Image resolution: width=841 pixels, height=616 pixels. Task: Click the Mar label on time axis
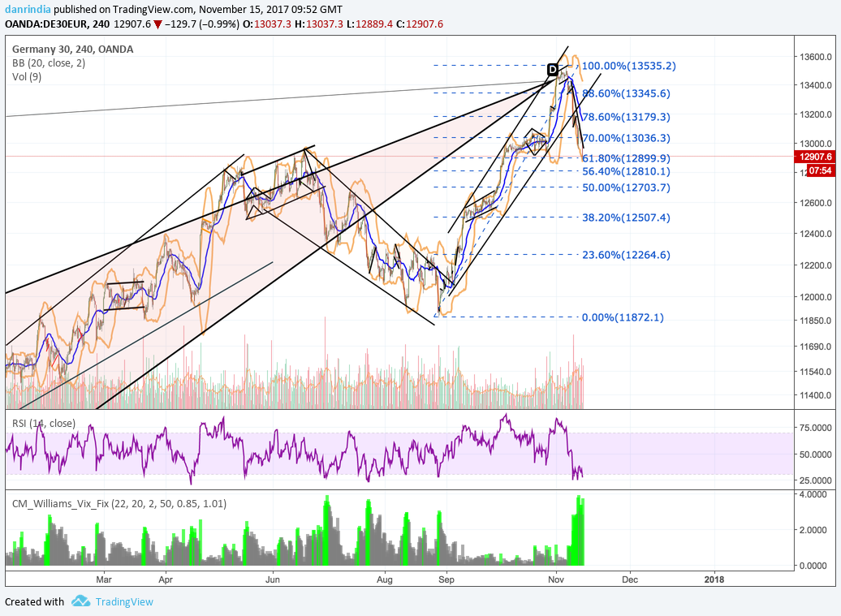[x=104, y=579]
